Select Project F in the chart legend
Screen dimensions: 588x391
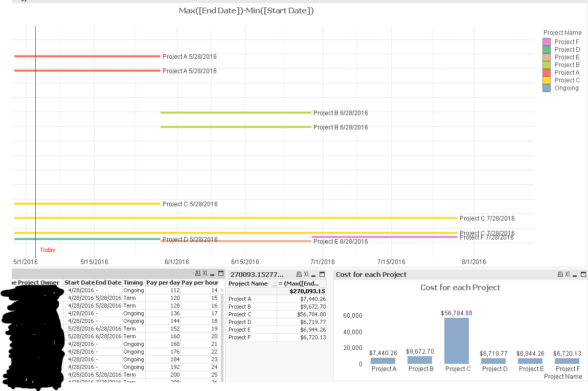[567, 42]
